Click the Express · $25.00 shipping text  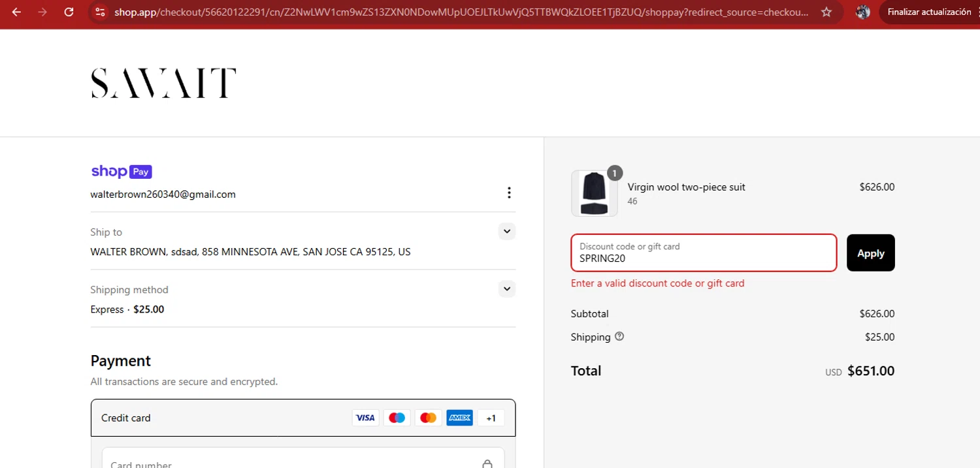tap(127, 309)
